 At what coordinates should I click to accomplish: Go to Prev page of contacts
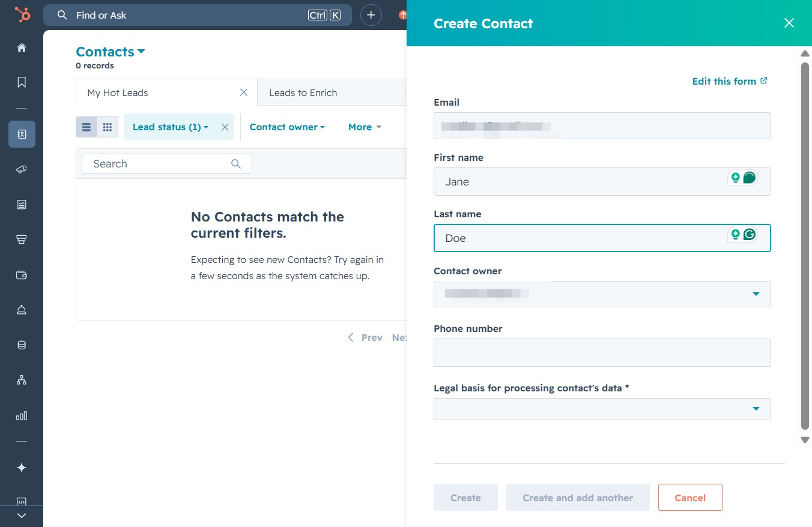pos(365,338)
